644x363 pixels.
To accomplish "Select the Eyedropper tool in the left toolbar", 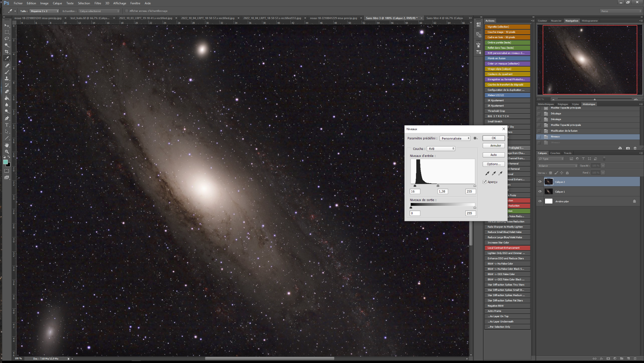I will (x=7, y=58).
